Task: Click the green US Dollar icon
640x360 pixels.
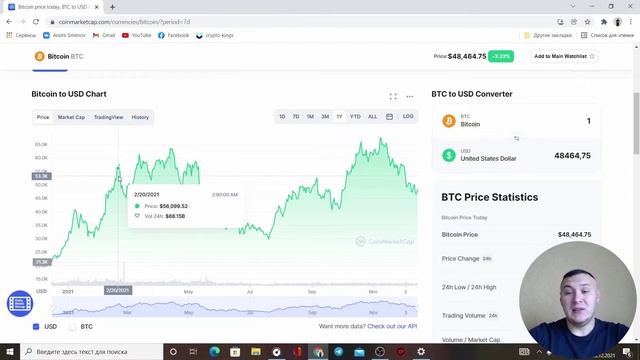Action: click(449, 155)
